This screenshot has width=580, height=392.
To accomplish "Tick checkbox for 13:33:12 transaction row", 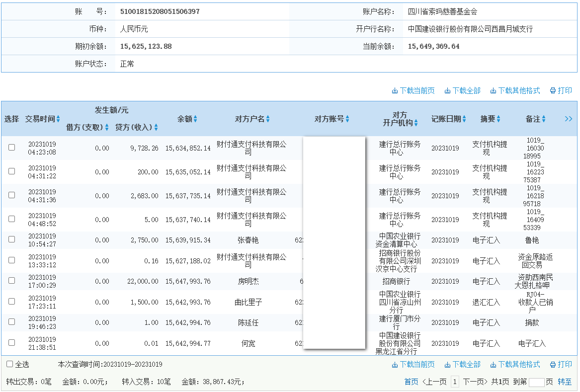I will click(x=12, y=260).
